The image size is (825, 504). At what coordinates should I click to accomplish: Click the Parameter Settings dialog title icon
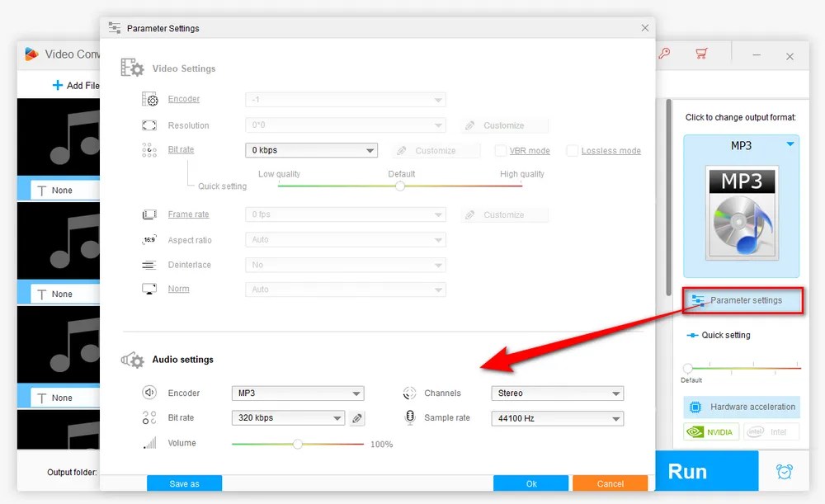[114, 28]
